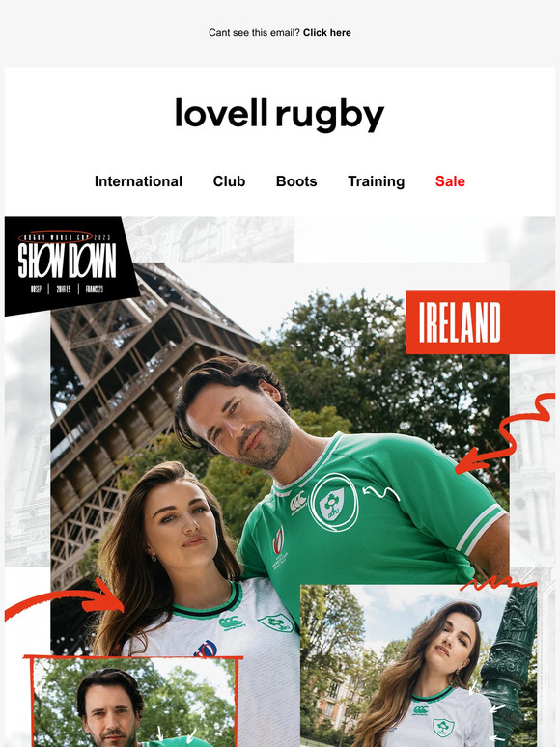Click the red arrow pointing at the woman
This screenshot has width=560, height=747.
pos(65,600)
